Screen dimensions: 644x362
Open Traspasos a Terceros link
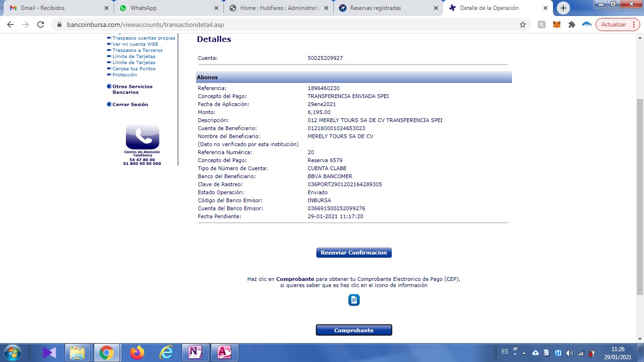[138, 50]
